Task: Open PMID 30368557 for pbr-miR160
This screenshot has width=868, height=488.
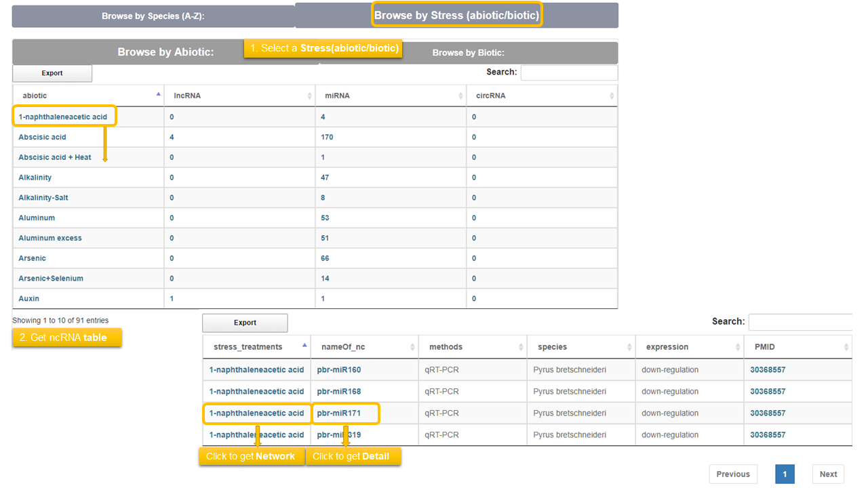Action: coord(768,369)
